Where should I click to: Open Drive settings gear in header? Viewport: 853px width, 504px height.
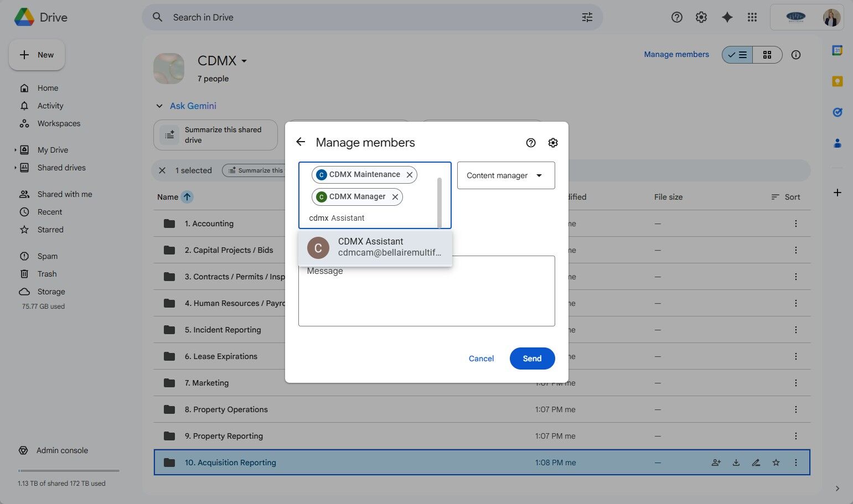[x=701, y=17]
